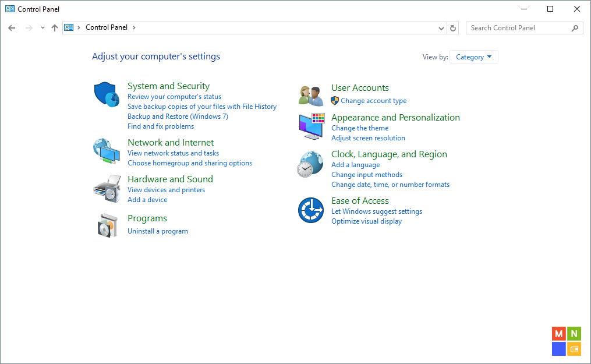591x364 pixels.
Task: Open View network status and tasks
Action: (173, 153)
